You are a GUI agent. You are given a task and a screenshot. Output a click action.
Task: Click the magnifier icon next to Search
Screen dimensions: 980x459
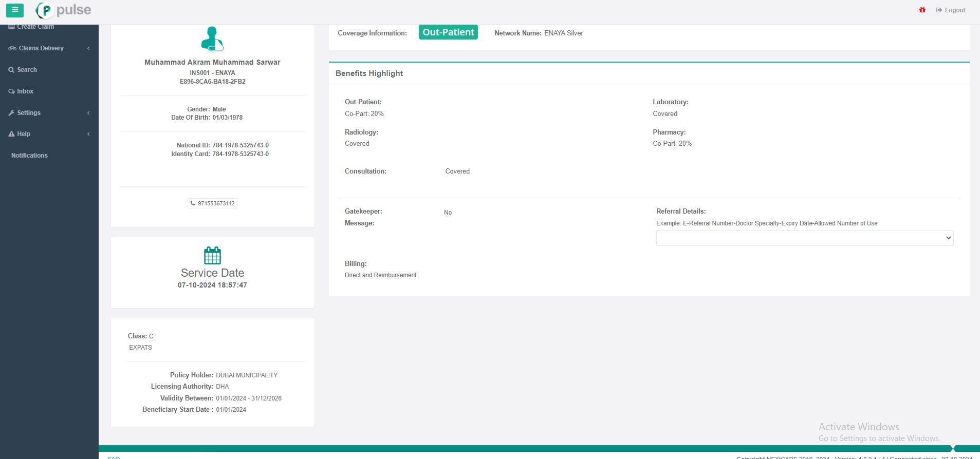11,70
